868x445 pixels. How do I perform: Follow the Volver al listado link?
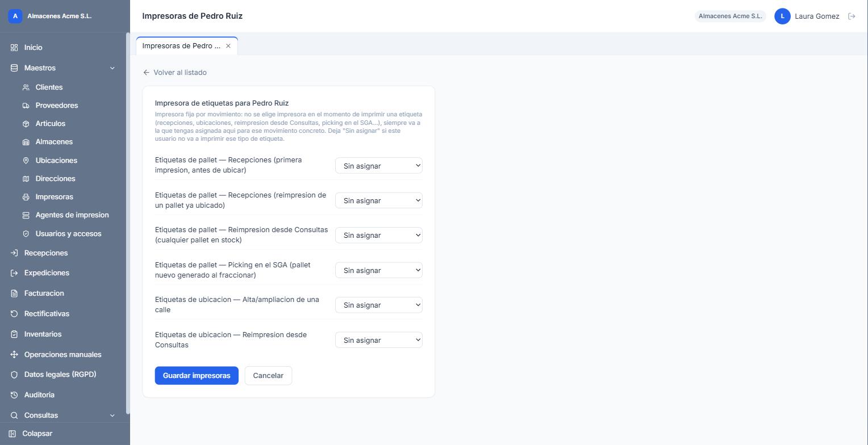pos(175,73)
